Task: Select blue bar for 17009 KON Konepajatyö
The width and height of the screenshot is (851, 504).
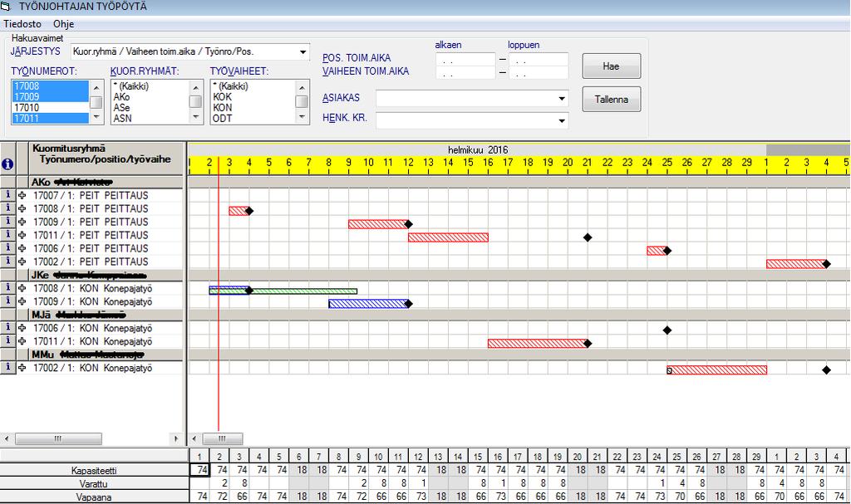Action: coord(368,304)
